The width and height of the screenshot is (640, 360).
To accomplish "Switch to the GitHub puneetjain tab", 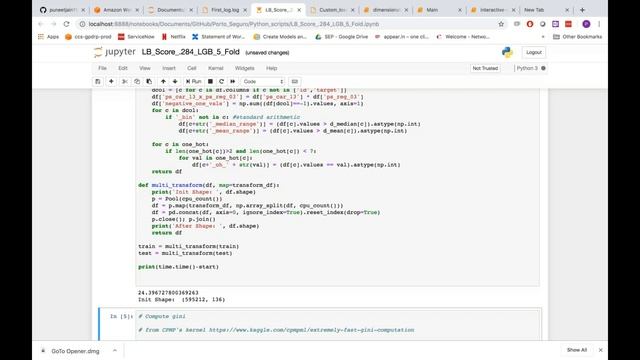I will point(62,10).
